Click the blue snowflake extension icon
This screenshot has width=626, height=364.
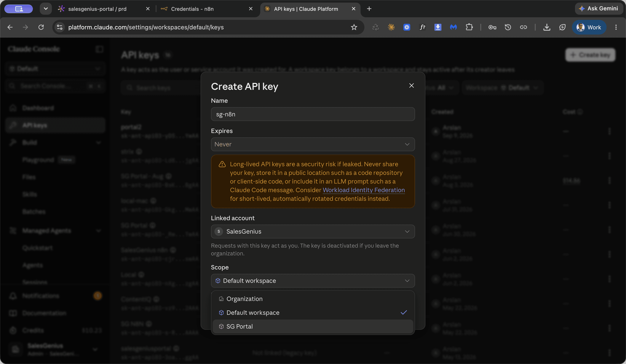(x=407, y=27)
